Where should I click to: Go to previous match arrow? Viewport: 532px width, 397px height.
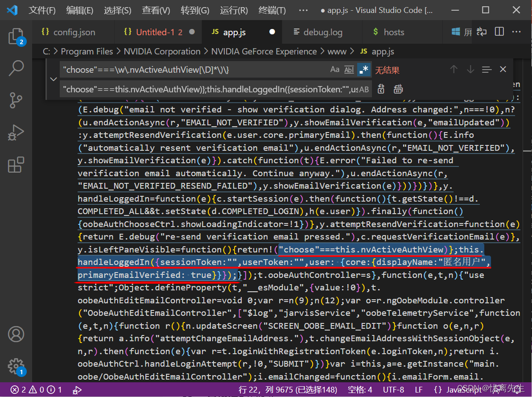pyautogui.click(x=454, y=70)
